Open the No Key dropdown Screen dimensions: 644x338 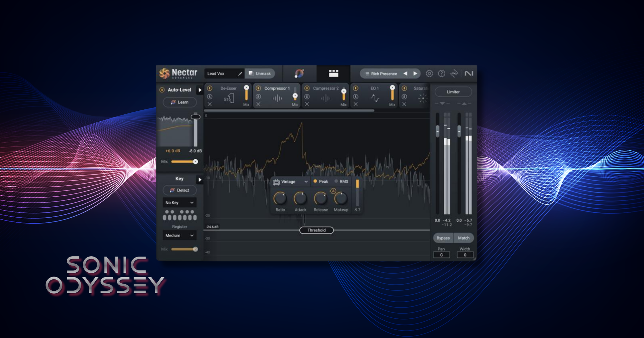click(179, 202)
